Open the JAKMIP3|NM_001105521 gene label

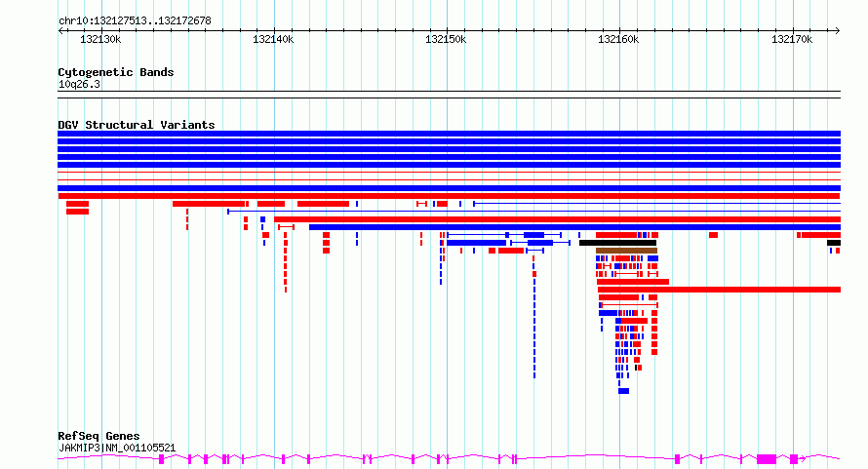(117, 448)
